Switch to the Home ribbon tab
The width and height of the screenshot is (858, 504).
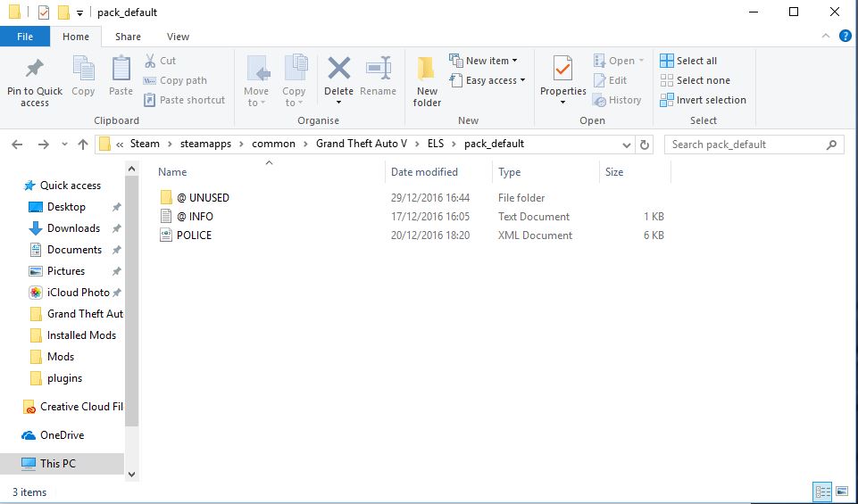[x=76, y=37]
